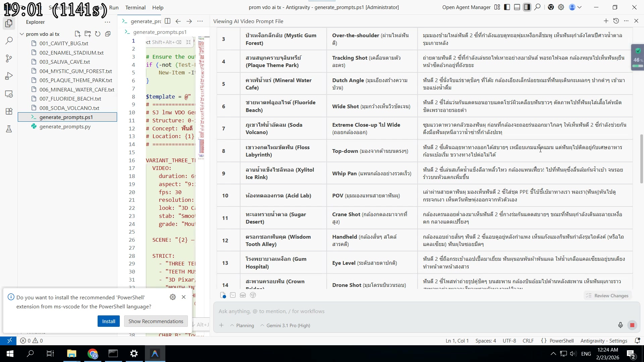Screen dimensions: 644x362
Task: Click Review Changes button
Action: pos(607,296)
